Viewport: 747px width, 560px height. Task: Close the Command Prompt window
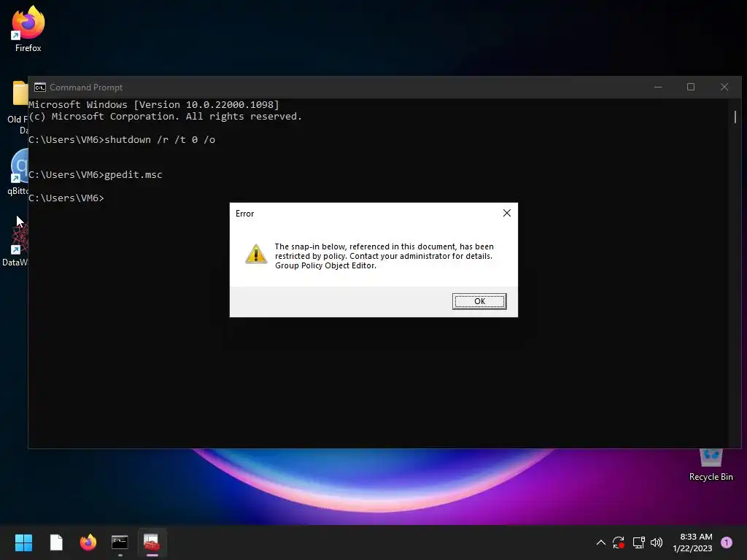(x=724, y=87)
